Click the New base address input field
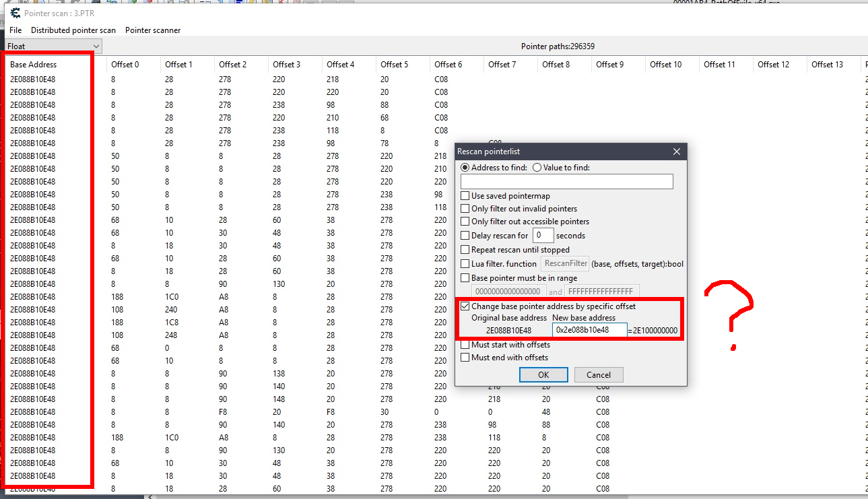Image resolution: width=868 pixels, height=499 pixels. 589,330
